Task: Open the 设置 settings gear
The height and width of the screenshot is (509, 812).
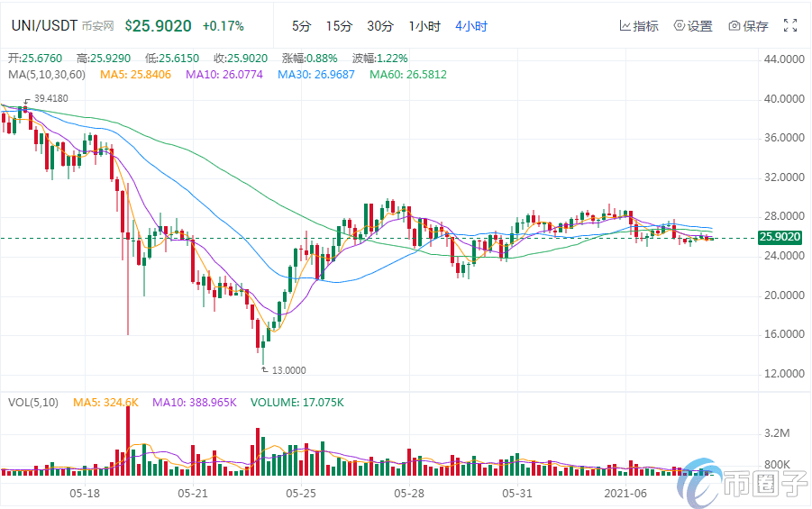Action: 693,26
